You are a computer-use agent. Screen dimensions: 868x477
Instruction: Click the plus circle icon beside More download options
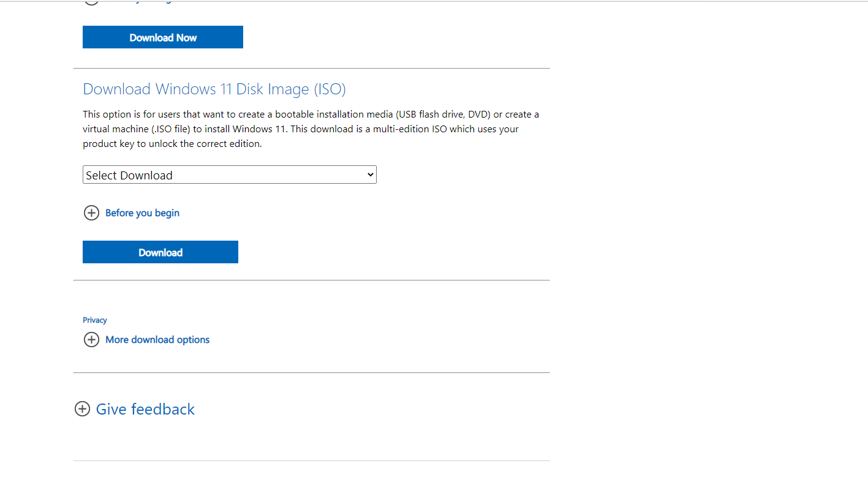pyautogui.click(x=91, y=340)
